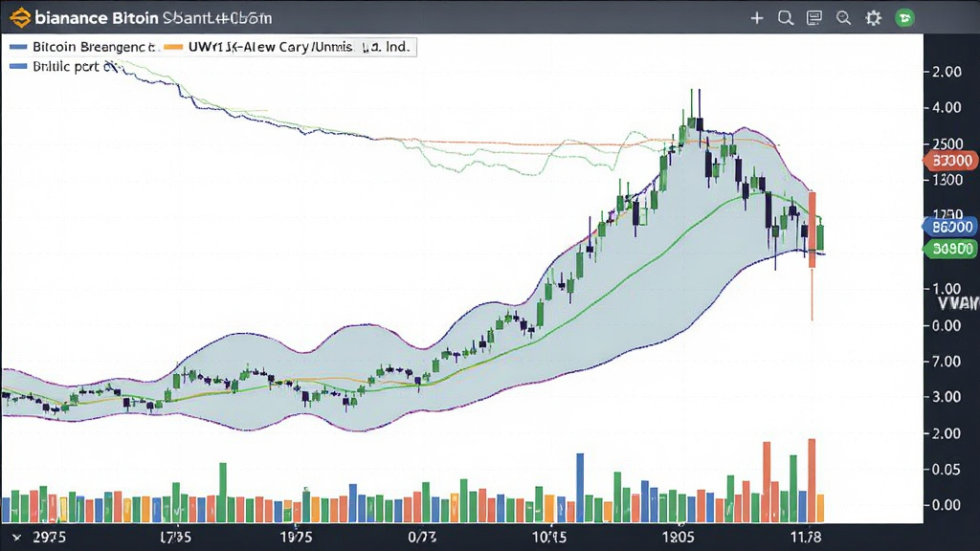This screenshot has width=980, height=551.
Task: Click the 11.78 time axis label
Action: 806,538
